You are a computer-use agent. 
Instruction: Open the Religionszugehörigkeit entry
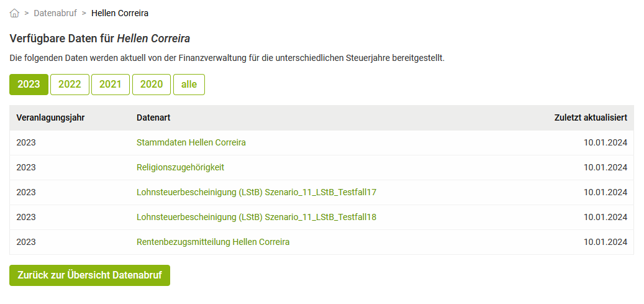180,167
